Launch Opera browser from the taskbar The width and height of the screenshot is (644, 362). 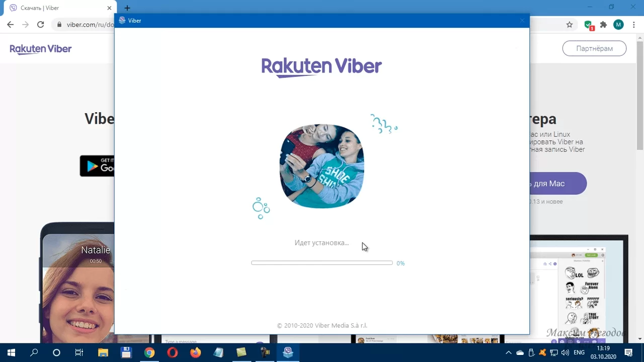[x=172, y=352]
